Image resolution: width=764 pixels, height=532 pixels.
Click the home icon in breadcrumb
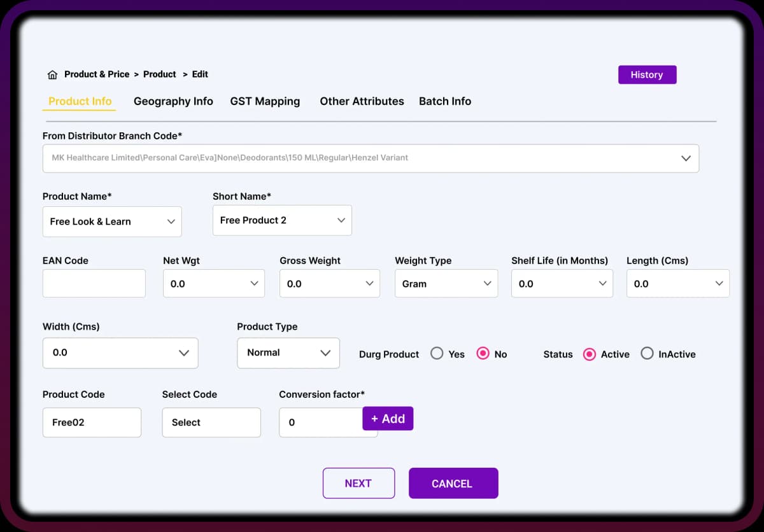(x=52, y=75)
